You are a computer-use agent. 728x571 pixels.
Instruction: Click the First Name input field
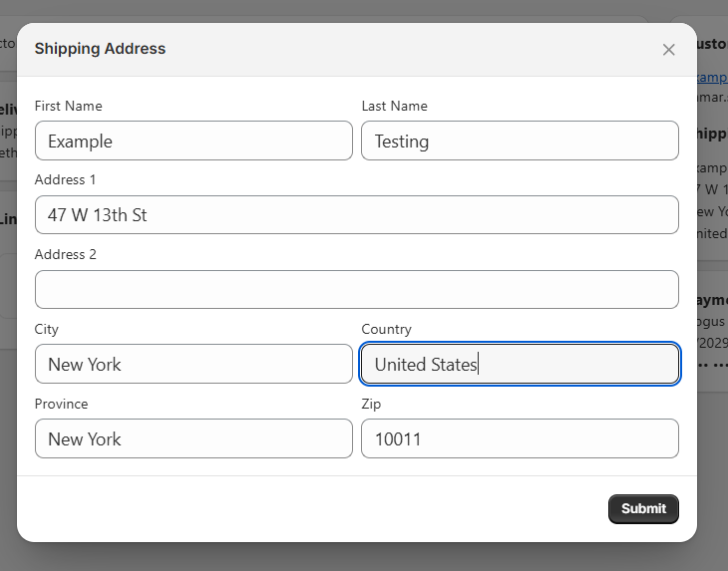pos(193,141)
